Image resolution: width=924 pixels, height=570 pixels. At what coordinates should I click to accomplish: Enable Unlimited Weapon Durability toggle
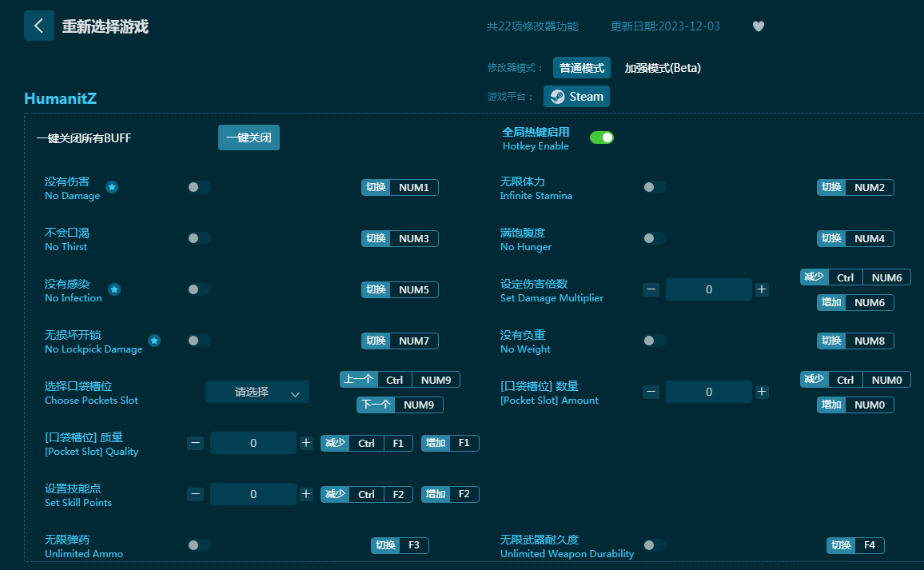click(x=655, y=545)
